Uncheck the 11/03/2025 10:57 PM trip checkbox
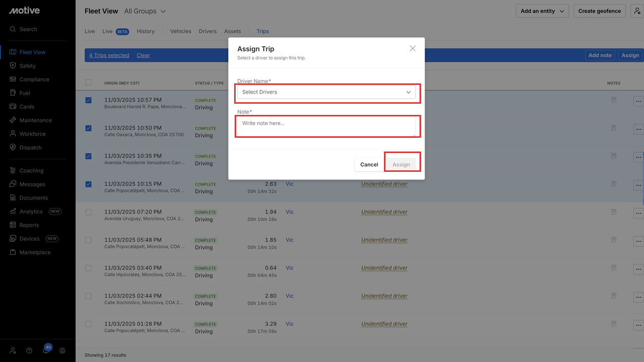The width and height of the screenshot is (644, 362). 88,101
